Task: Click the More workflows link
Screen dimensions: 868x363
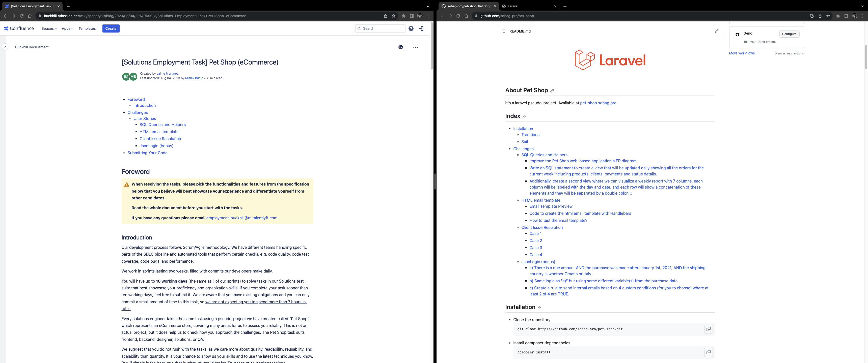Action: point(741,53)
